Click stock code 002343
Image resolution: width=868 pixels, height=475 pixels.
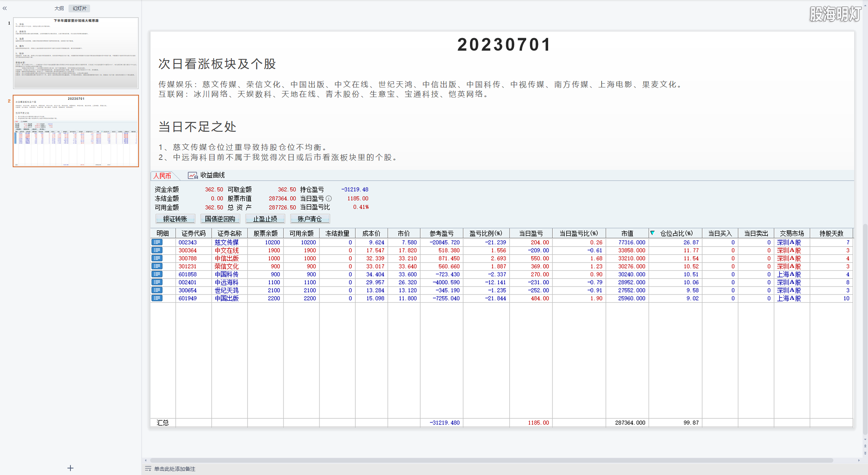(187, 242)
